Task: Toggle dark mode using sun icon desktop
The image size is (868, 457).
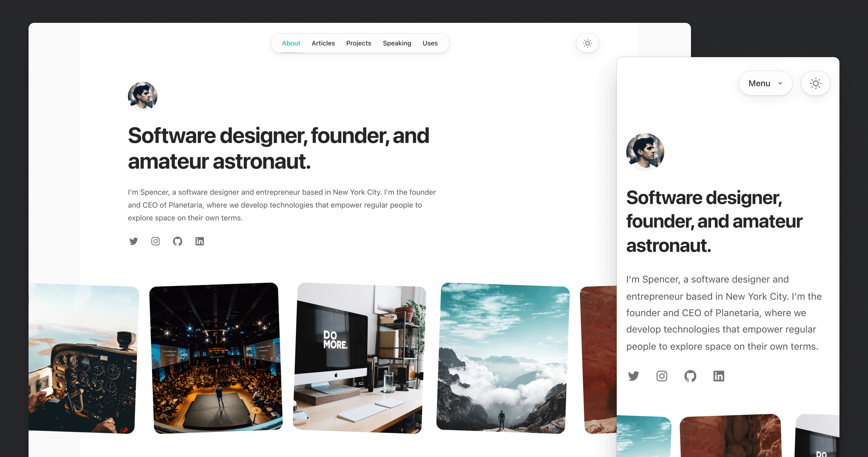Action: pos(587,43)
